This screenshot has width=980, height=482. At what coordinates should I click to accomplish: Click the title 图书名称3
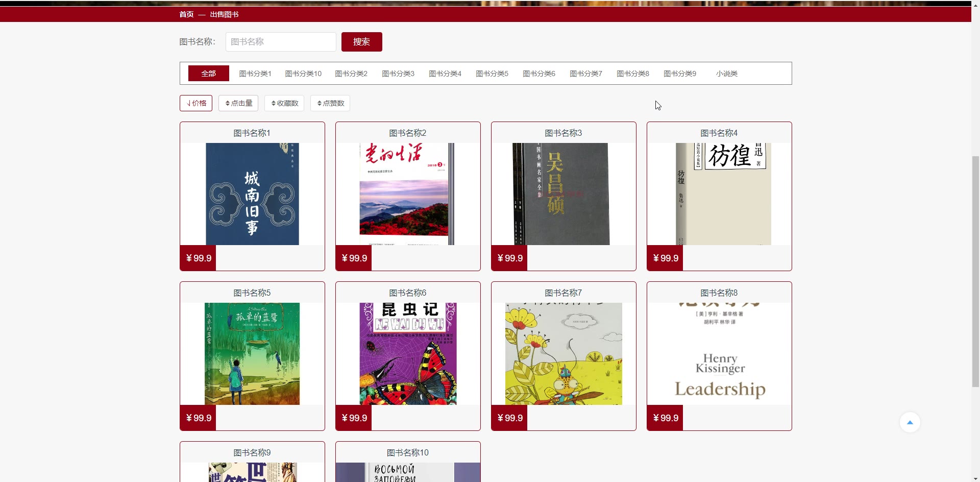click(x=563, y=133)
